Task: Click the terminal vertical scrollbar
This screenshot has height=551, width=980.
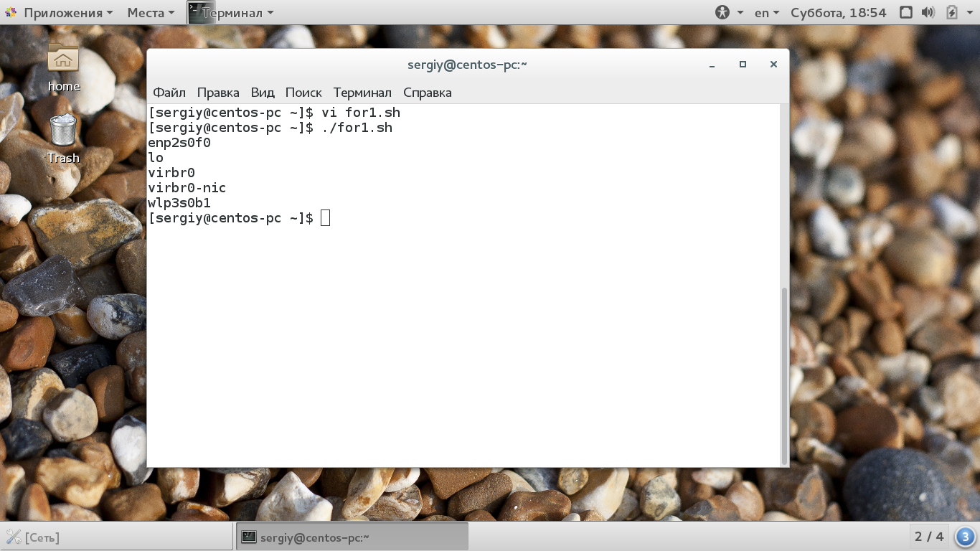Action: 784,375
